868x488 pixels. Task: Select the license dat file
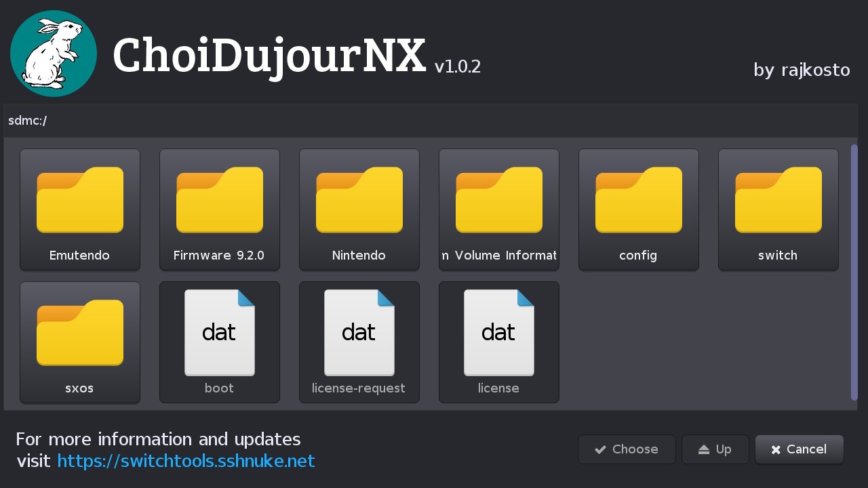[499, 342]
